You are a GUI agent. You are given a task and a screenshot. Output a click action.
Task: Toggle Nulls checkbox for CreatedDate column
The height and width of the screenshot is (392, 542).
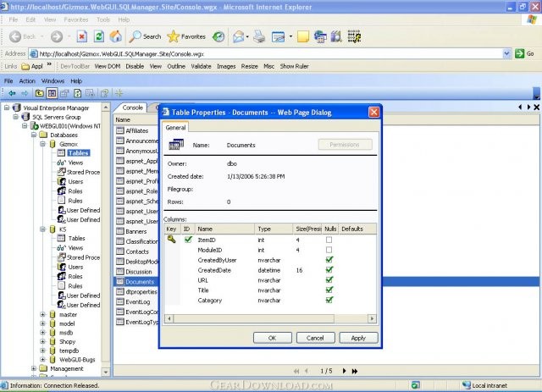[x=329, y=269]
